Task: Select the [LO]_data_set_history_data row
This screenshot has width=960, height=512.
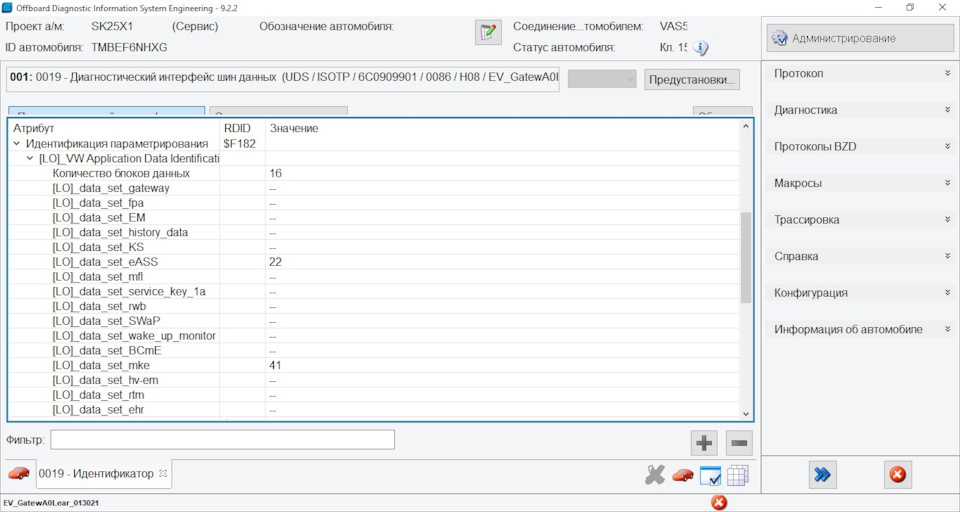Action: 373,232
